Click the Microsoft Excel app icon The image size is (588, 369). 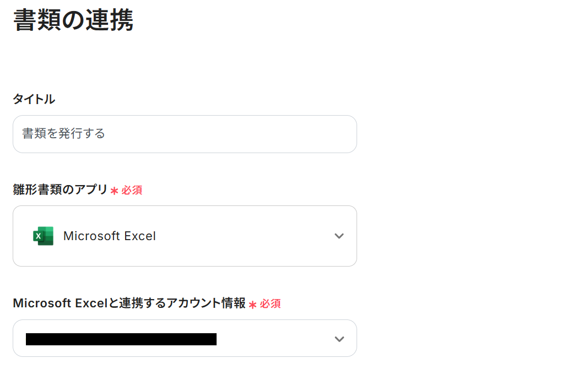pos(43,236)
